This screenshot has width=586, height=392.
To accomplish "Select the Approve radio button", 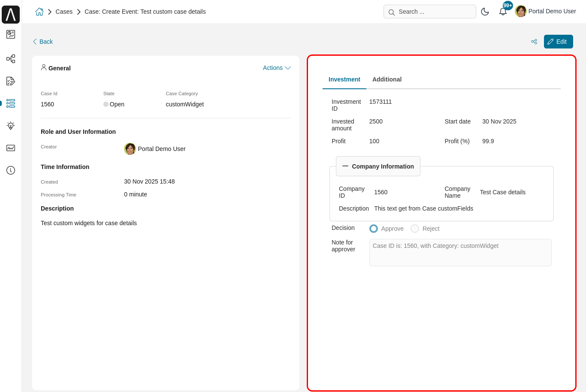I will pos(374,229).
